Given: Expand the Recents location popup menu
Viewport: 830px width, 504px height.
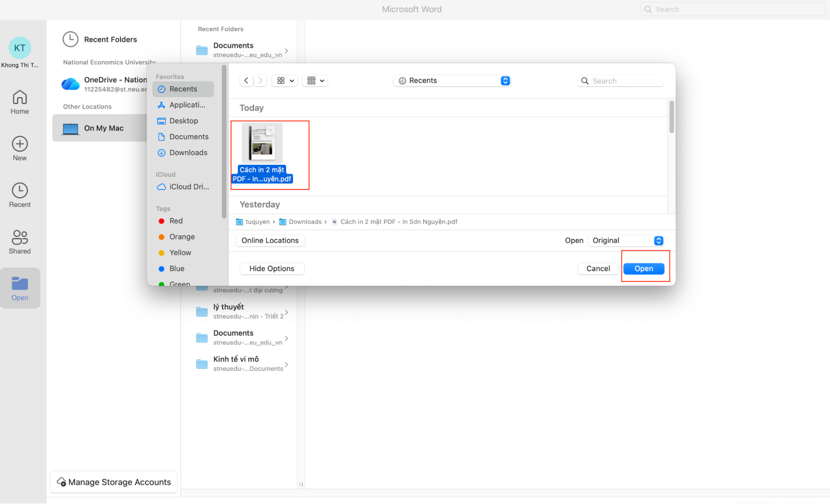Looking at the screenshot, I should (505, 80).
